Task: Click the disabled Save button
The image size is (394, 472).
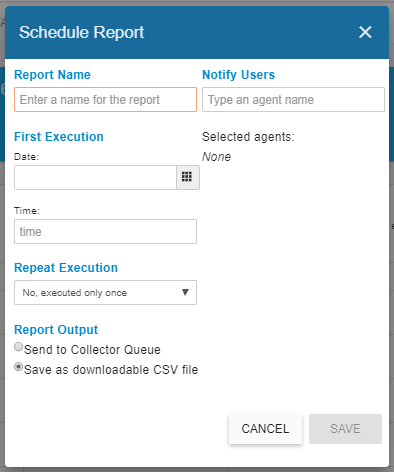Action: (345, 429)
